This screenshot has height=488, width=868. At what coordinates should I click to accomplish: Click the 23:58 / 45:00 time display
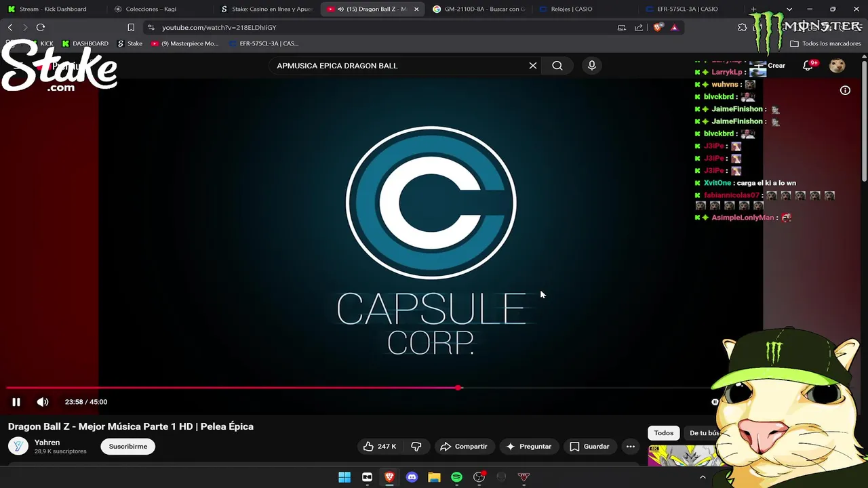pyautogui.click(x=86, y=402)
